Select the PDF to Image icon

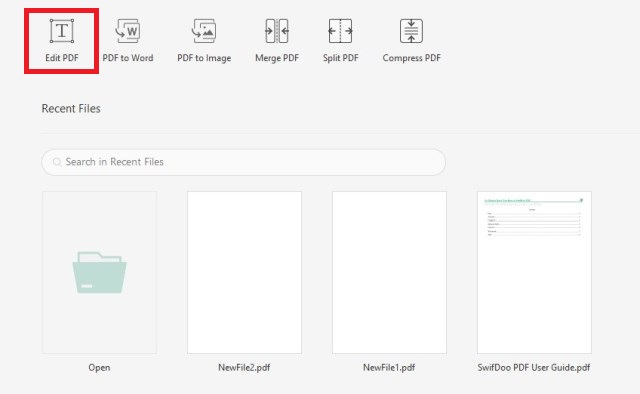[x=204, y=31]
